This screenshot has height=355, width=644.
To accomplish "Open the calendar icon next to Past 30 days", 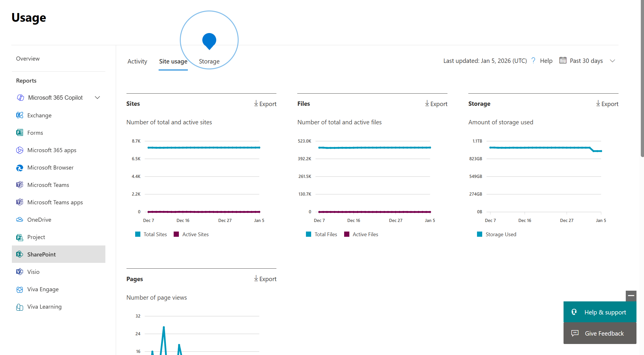I will (x=563, y=60).
